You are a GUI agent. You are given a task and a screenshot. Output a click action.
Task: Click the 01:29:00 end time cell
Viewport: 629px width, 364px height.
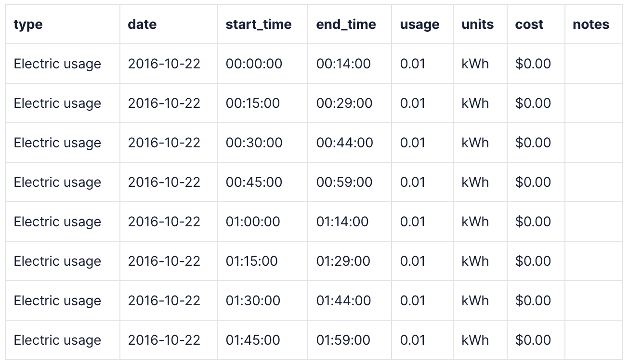coord(343,261)
